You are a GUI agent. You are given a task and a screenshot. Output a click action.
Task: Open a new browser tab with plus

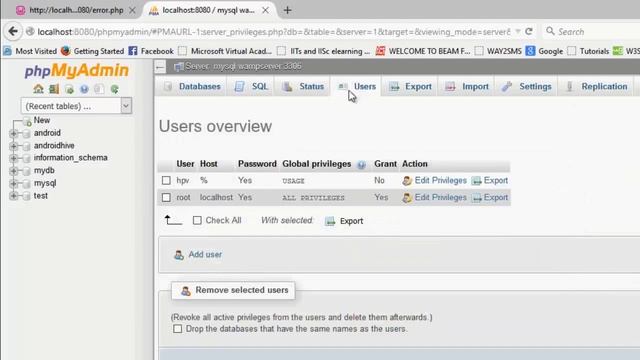[287, 10]
